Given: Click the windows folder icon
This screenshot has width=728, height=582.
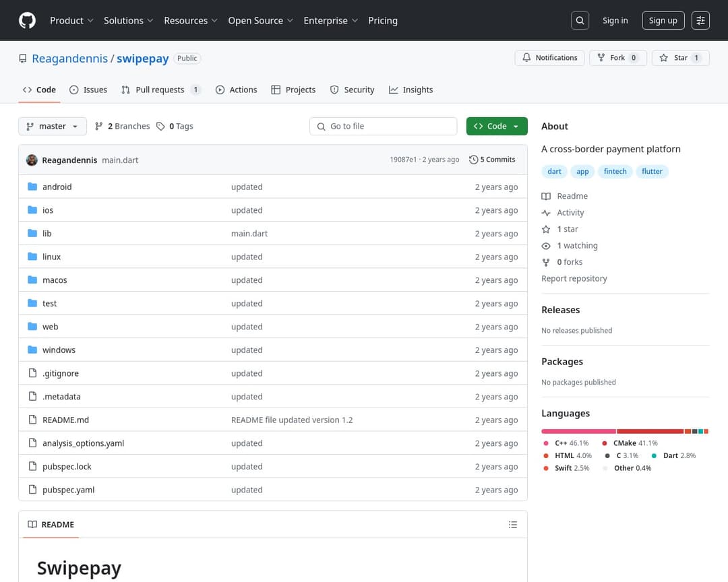Looking at the screenshot, I should click(32, 350).
